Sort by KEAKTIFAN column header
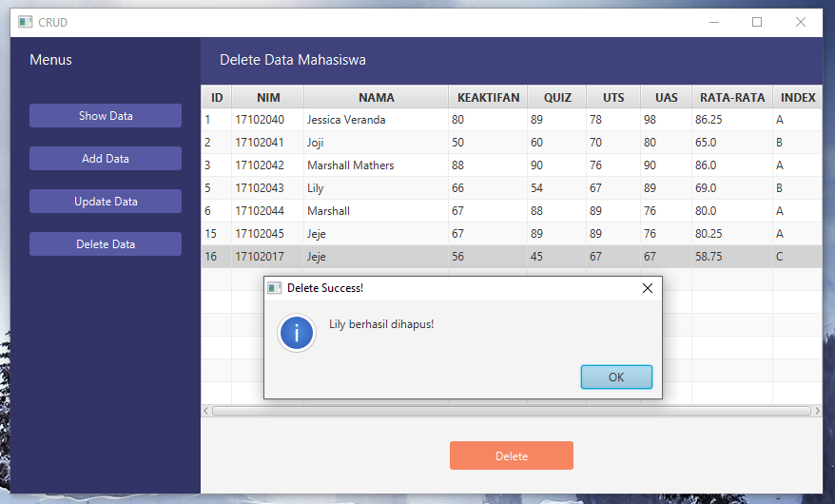Image resolution: width=835 pixels, height=504 pixels. click(x=488, y=97)
